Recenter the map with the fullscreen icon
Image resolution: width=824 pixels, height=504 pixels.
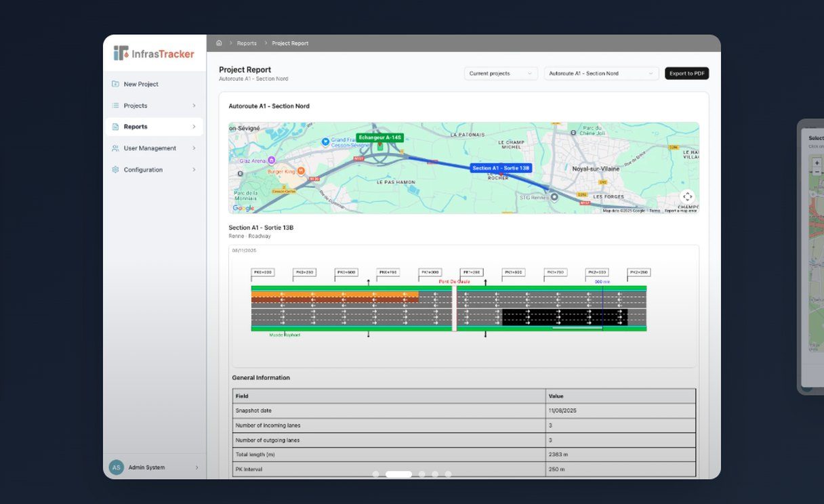687,197
